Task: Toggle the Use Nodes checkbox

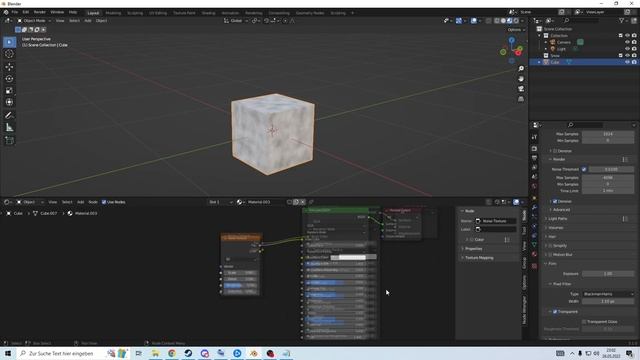Action: click(104, 202)
